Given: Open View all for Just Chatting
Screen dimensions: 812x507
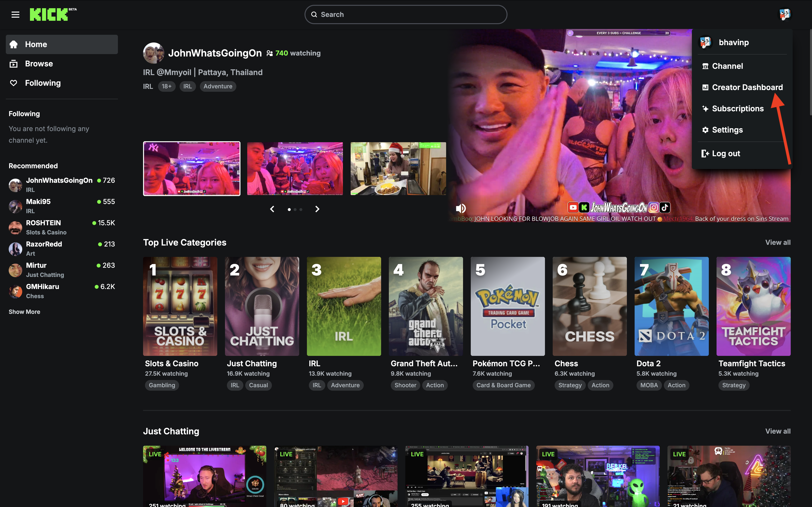Looking at the screenshot, I should pyautogui.click(x=778, y=431).
